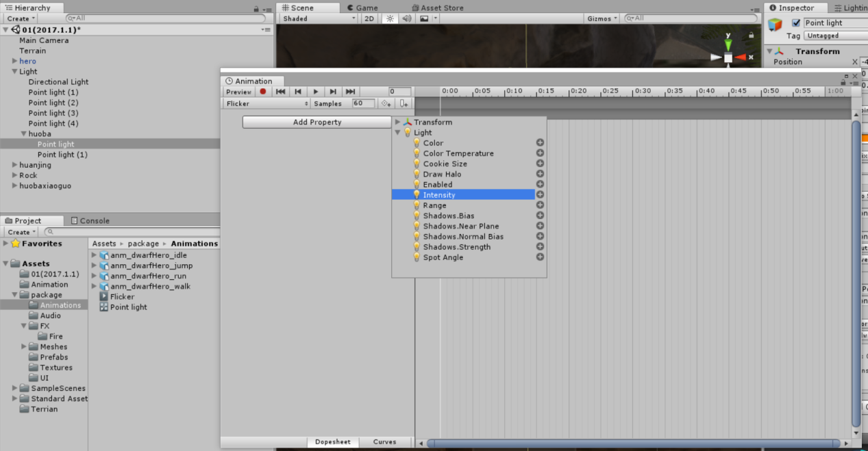Jump to the first animation frame
Screen dimensions: 868x451
tap(280, 92)
